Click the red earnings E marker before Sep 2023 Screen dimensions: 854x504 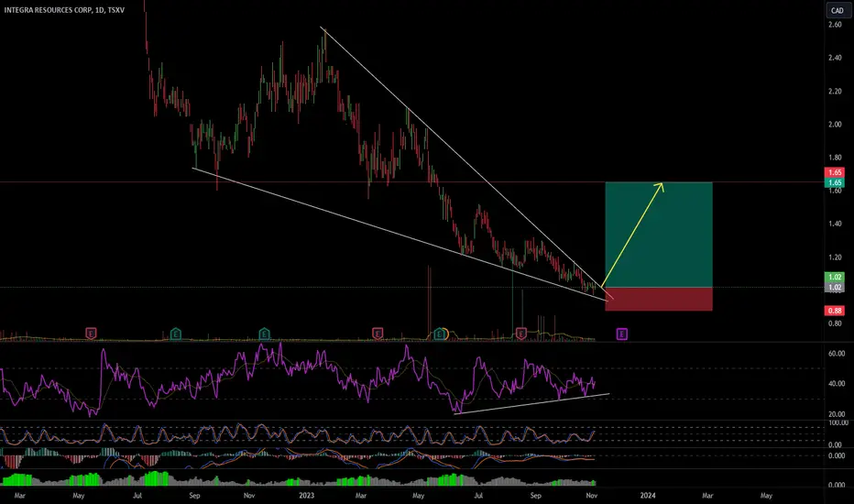521,334
